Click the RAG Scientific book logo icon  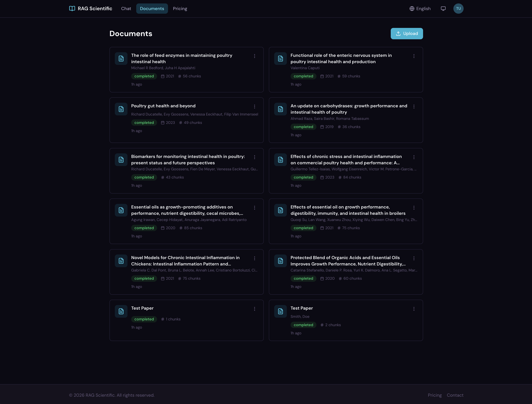point(72,9)
